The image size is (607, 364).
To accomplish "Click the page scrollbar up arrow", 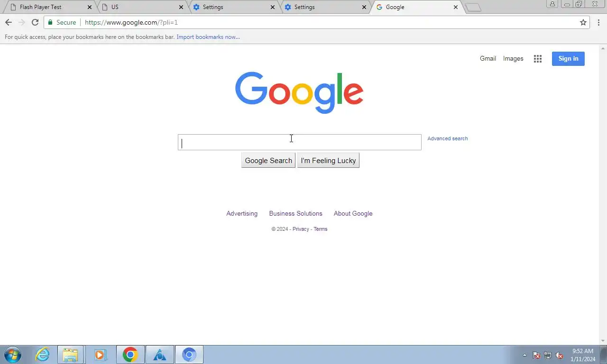I will click(603, 48).
